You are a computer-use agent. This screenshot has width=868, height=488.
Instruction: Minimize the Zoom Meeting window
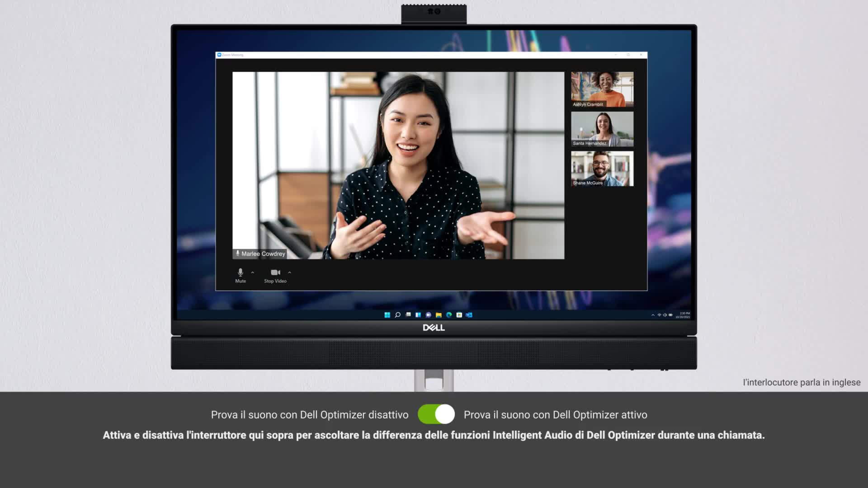pos(616,54)
